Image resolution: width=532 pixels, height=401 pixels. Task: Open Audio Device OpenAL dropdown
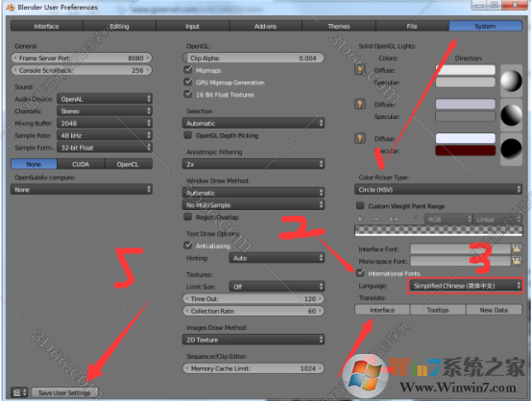(105, 99)
